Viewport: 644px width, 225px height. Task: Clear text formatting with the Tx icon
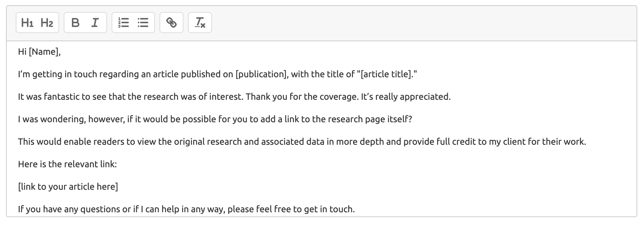point(200,23)
